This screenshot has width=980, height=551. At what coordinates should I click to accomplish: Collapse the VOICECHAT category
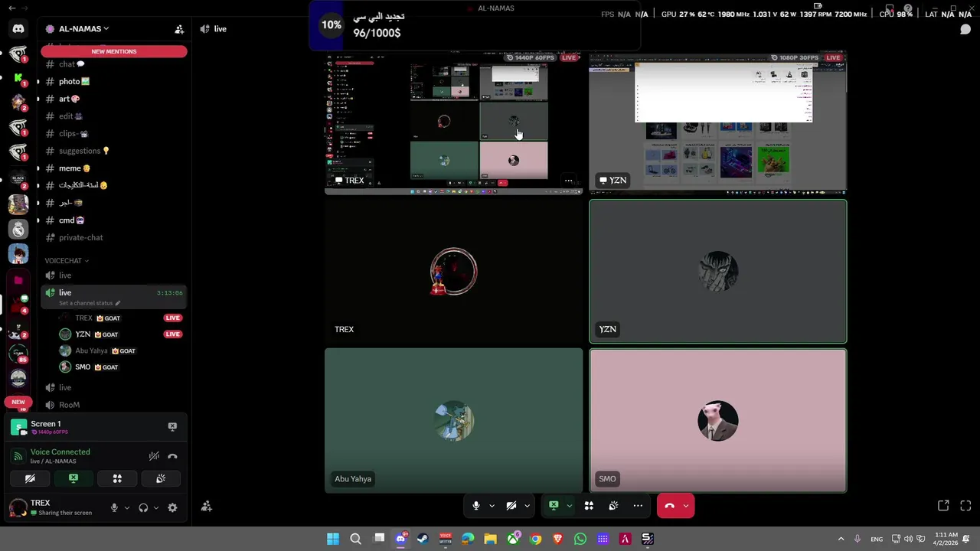point(67,261)
